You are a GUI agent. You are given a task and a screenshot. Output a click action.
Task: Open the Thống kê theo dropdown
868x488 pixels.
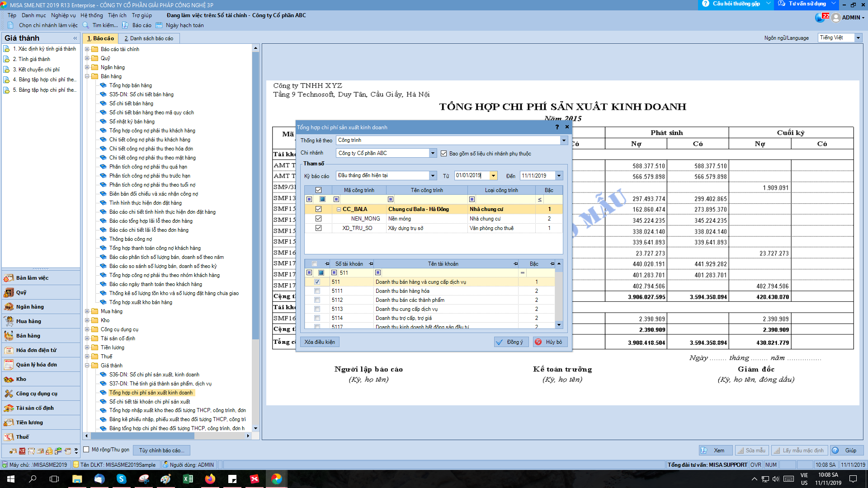(x=564, y=141)
